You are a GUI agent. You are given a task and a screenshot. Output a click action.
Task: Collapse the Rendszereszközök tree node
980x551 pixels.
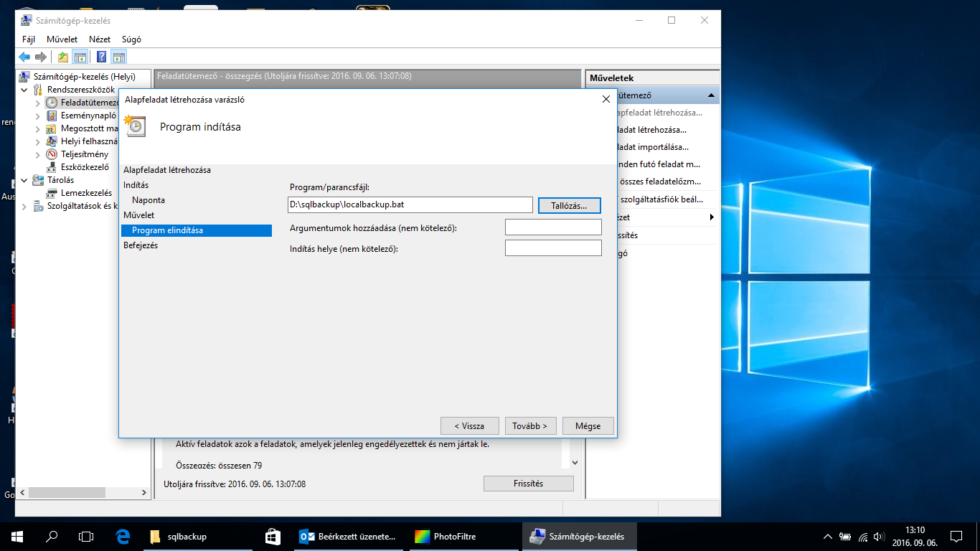(25, 90)
